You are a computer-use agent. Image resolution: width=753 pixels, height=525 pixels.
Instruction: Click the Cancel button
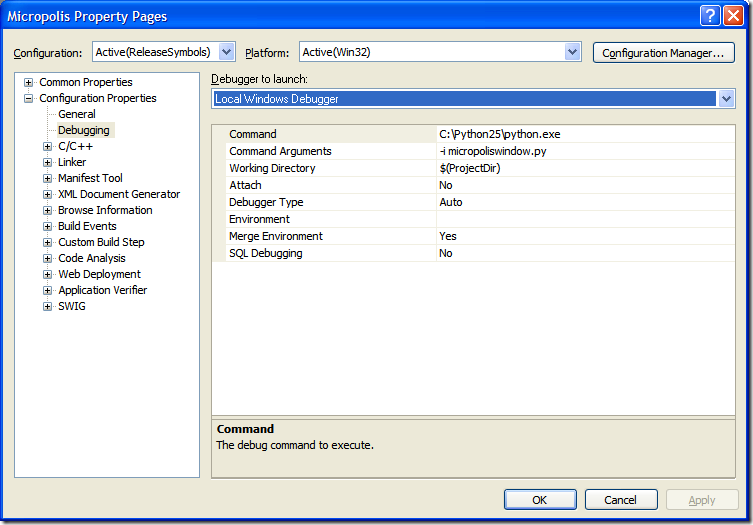(x=620, y=500)
